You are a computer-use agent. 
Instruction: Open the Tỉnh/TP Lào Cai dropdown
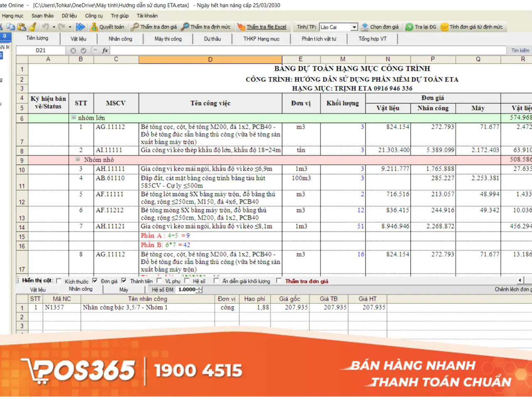pyautogui.click(x=354, y=27)
